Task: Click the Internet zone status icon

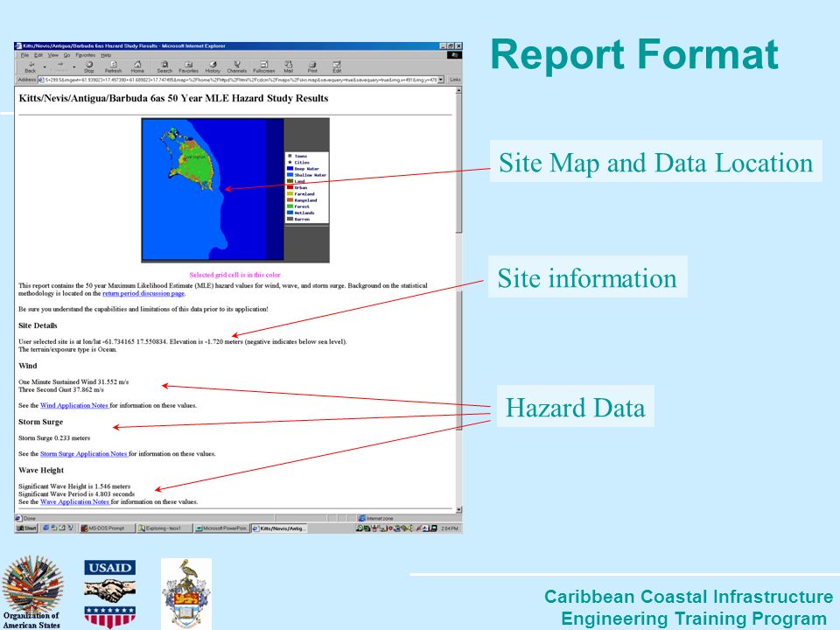Action: tap(362, 518)
